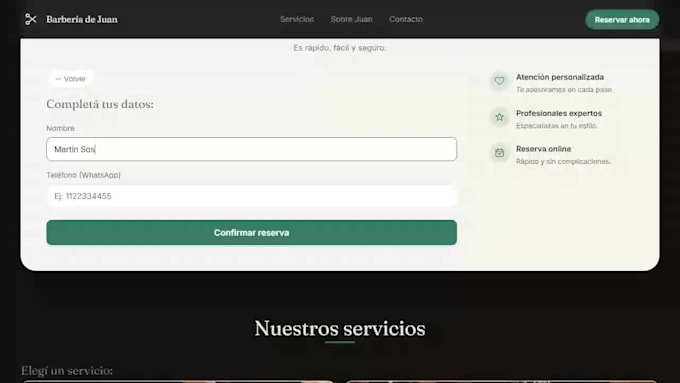Click the scissors logo icon

30,19
